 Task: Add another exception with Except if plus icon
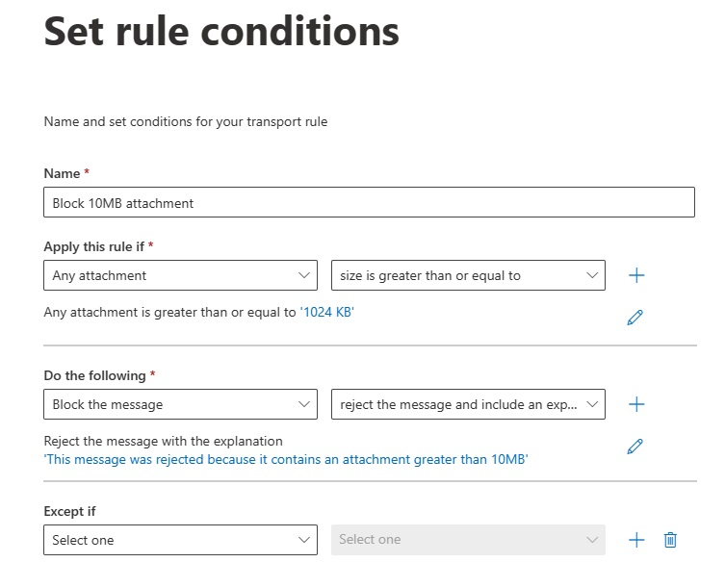(x=635, y=540)
